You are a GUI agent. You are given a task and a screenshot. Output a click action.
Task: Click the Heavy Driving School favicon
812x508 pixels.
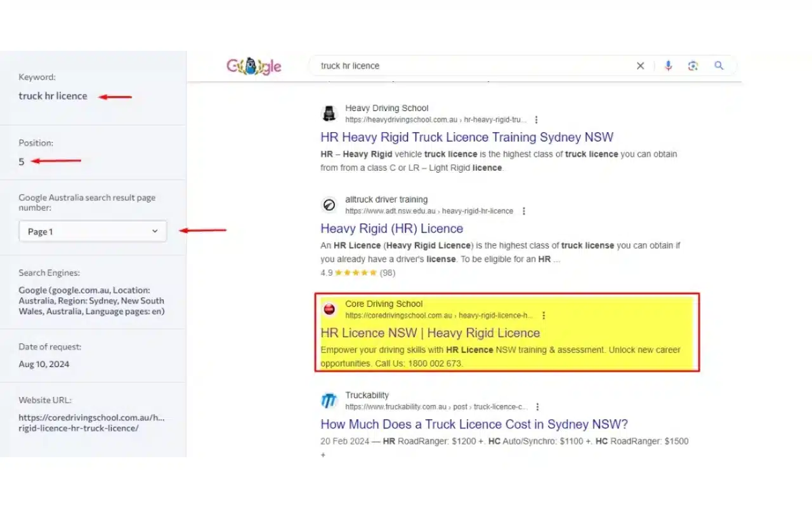329,114
